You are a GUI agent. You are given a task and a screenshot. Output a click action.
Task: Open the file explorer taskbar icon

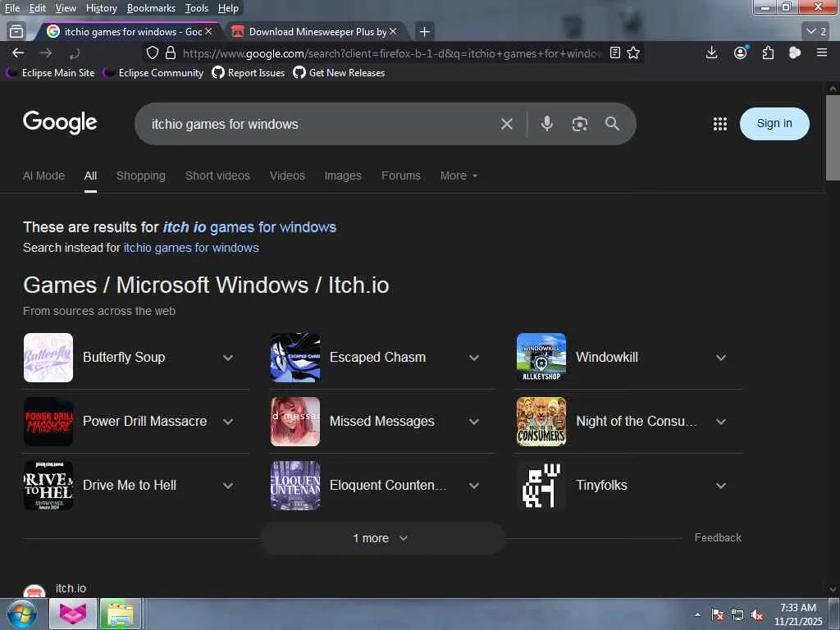tap(121, 614)
